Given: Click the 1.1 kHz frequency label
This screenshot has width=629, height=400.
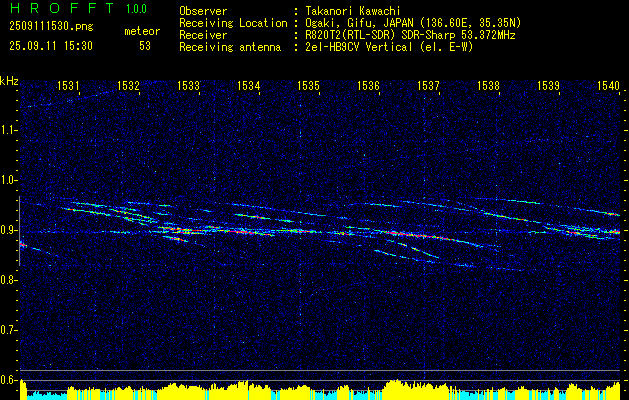Looking at the screenshot, I should tap(8, 130).
